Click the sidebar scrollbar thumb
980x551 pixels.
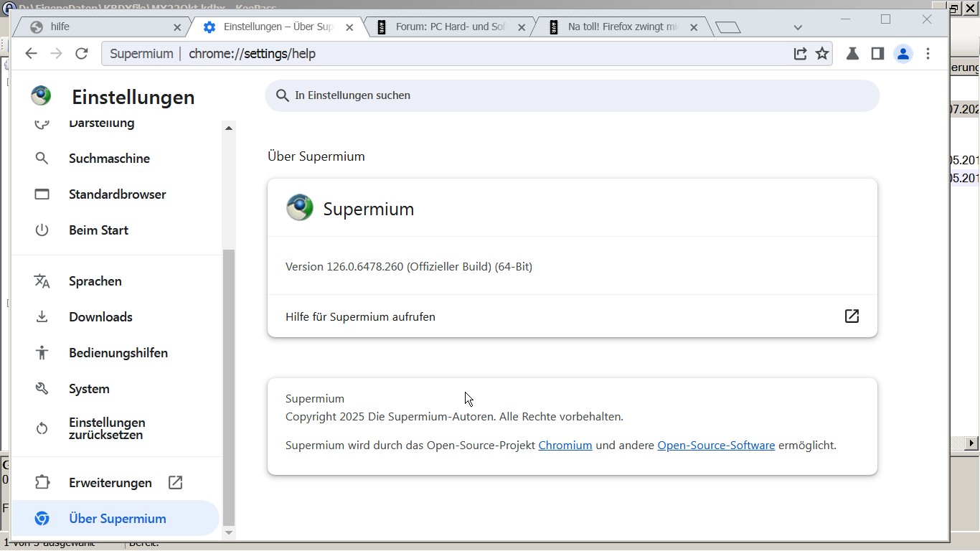[229, 387]
